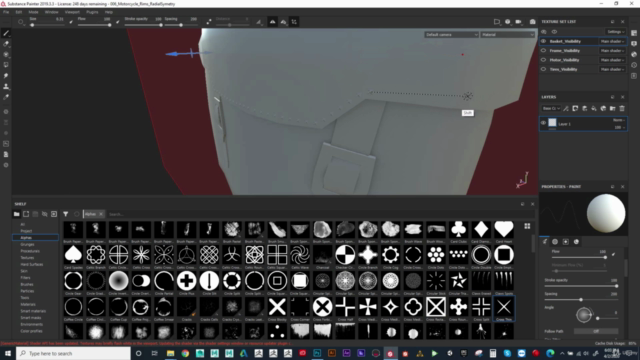Open the Mode menu

[33, 12]
